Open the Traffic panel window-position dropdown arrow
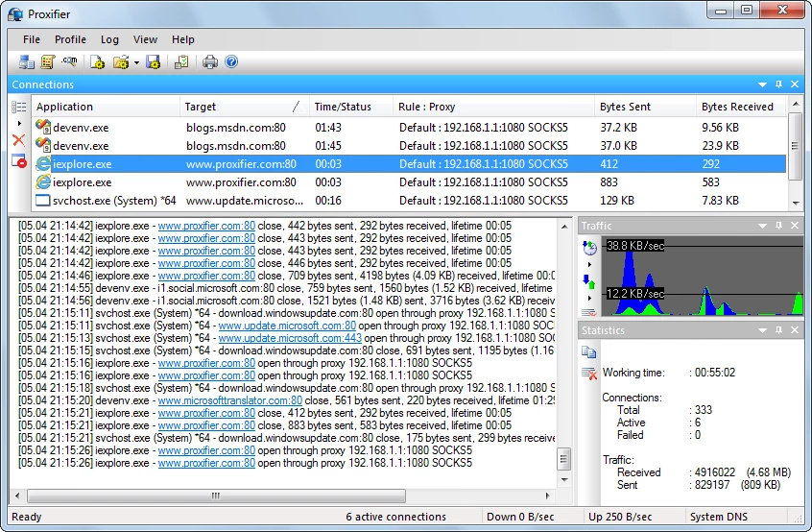Screen dimensions: 812x532 pos(762,226)
